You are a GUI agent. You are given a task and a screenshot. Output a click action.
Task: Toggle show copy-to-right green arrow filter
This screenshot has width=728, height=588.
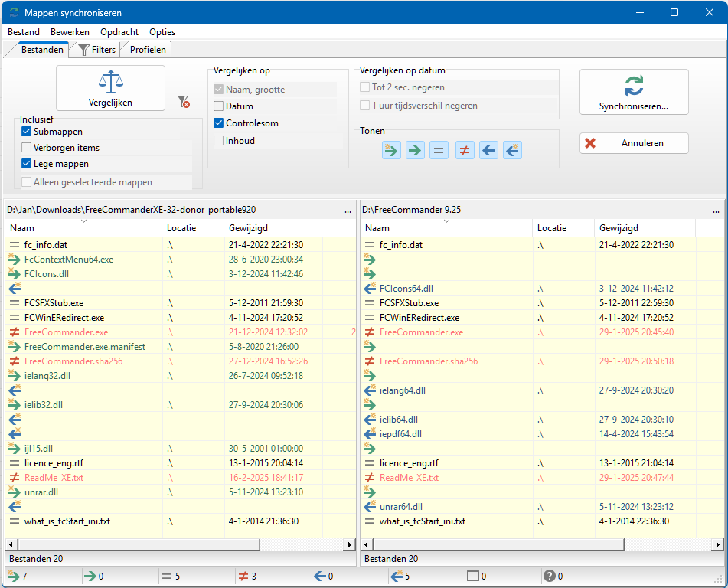(x=415, y=151)
